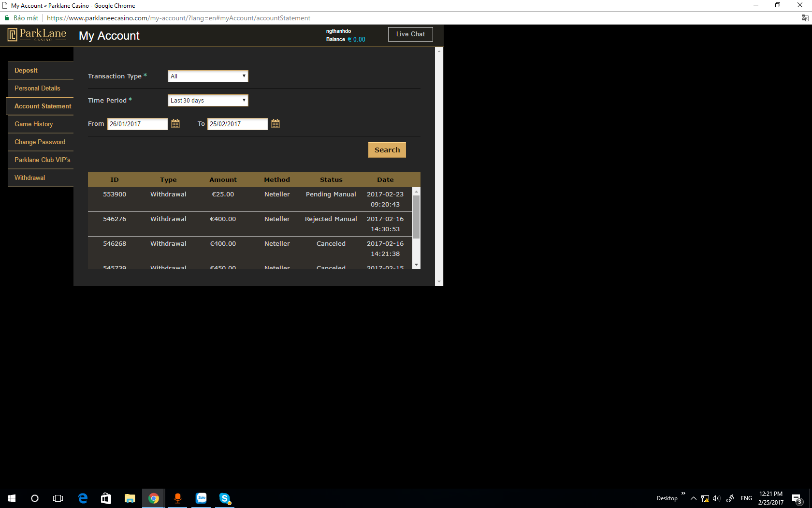
Task: Click the page scrollbar down arrow
Action: [439, 282]
